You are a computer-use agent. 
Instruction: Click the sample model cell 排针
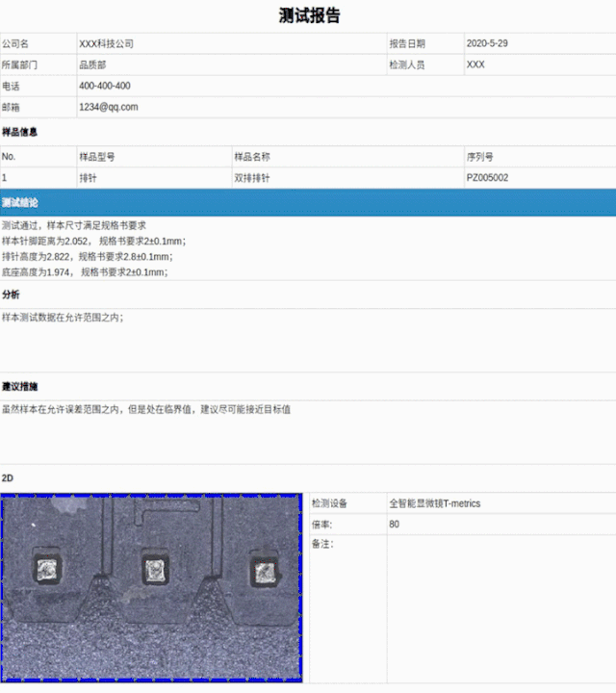88,178
